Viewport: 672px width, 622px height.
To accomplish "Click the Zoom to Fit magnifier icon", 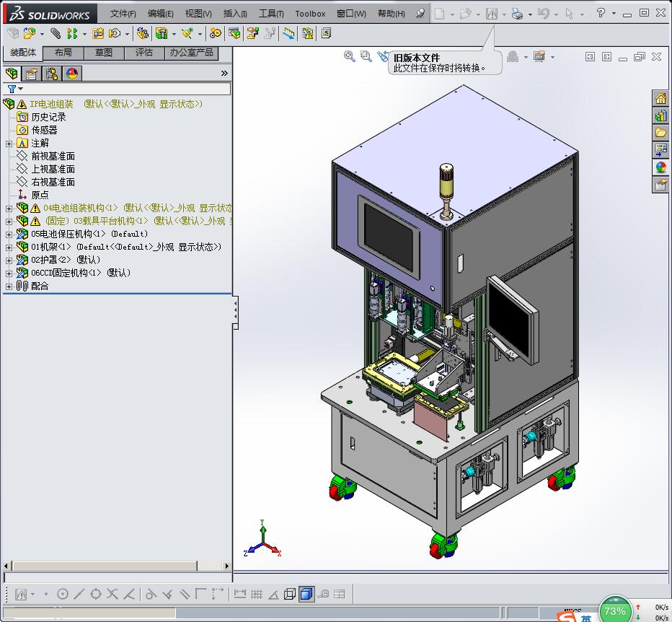I will (x=350, y=56).
